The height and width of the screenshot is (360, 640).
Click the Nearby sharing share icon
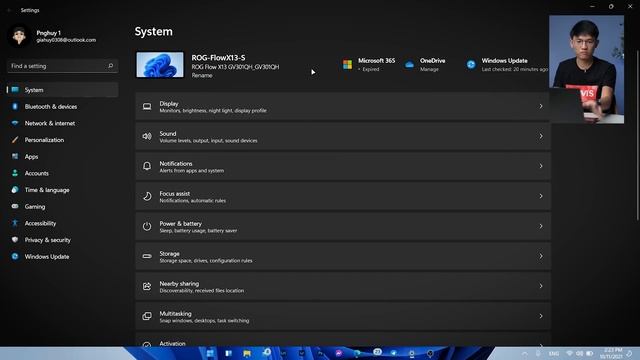[147, 287]
